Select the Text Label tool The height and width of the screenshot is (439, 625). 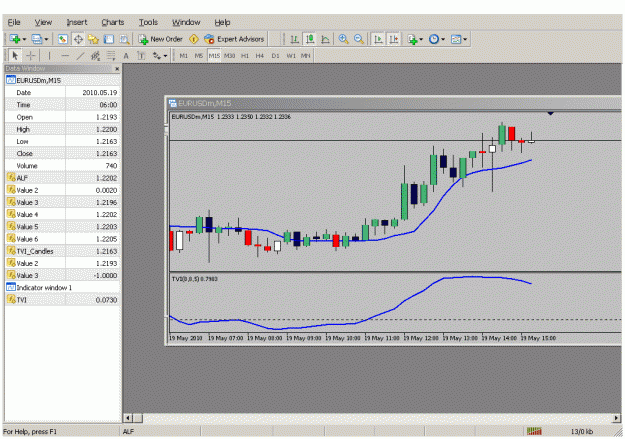click(x=141, y=56)
